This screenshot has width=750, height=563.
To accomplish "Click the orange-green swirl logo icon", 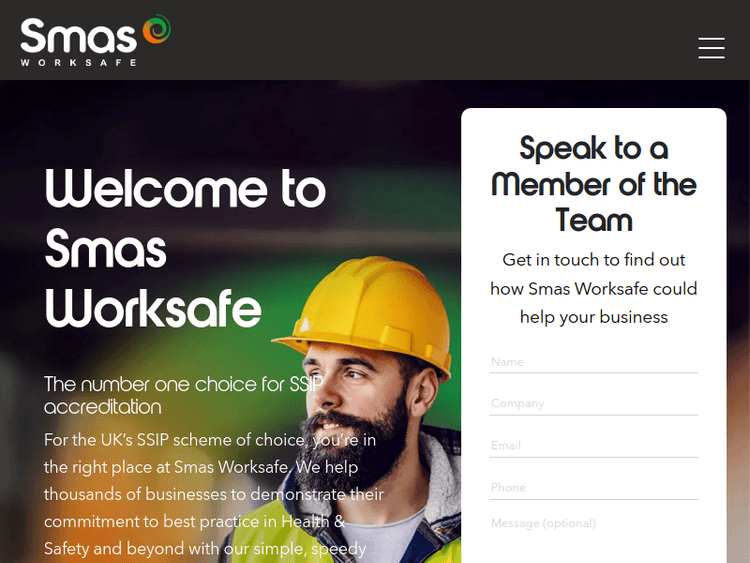I will click(x=156, y=29).
